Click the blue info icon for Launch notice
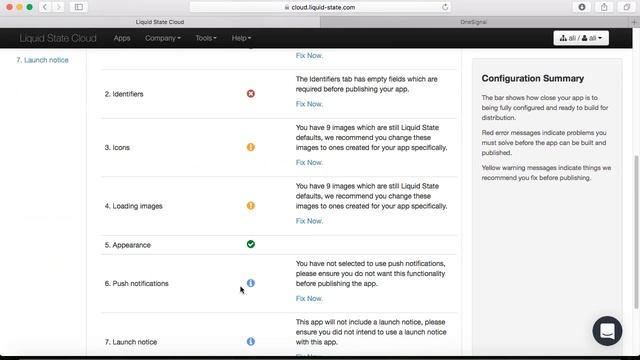 251,341
